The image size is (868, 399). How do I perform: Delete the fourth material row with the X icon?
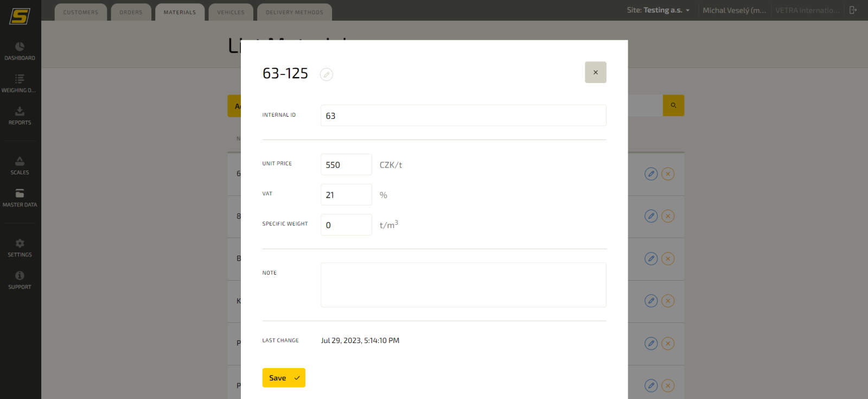pyautogui.click(x=668, y=301)
